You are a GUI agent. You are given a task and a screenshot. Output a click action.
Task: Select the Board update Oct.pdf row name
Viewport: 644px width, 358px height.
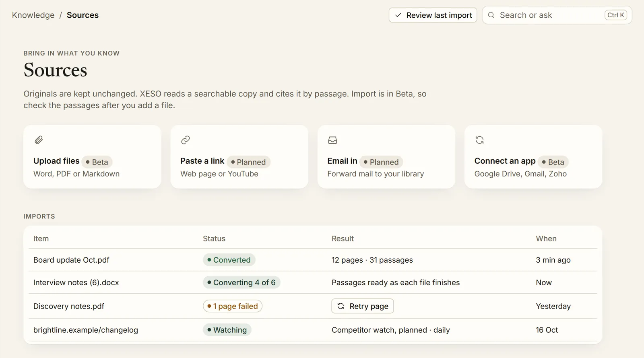[x=71, y=260]
